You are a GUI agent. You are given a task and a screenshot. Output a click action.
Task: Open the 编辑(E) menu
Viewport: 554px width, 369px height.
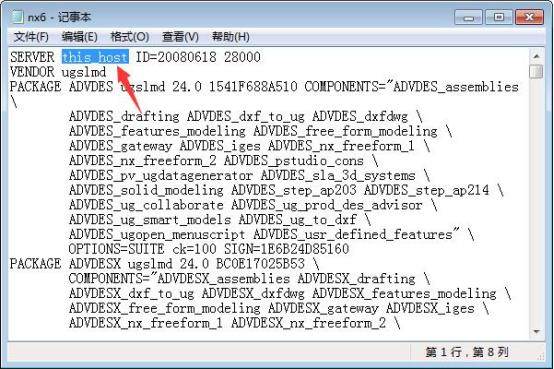(x=79, y=37)
